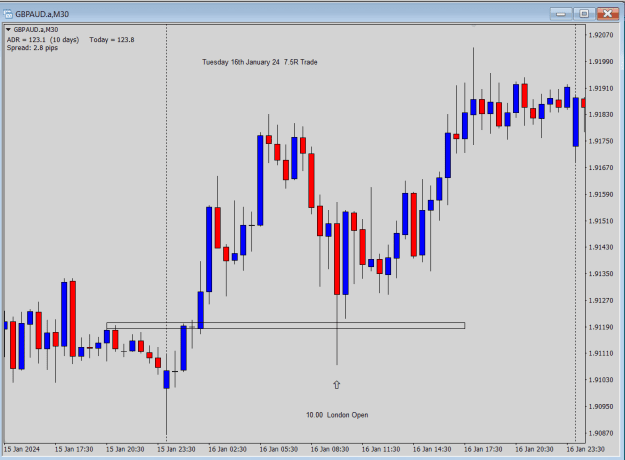This screenshot has height=460, width=625.
Task: Click the 1.91430 price on the scale
Action: click(601, 248)
